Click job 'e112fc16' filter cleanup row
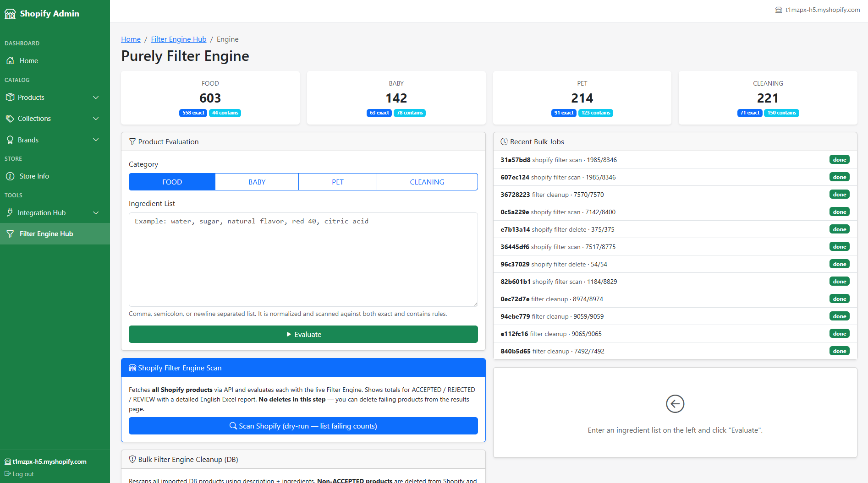The height and width of the screenshot is (483, 868). tap(675, 334)
